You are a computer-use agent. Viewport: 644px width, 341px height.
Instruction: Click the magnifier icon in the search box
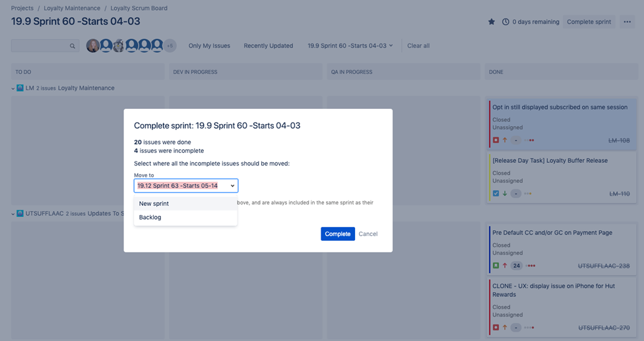point(73,46)
